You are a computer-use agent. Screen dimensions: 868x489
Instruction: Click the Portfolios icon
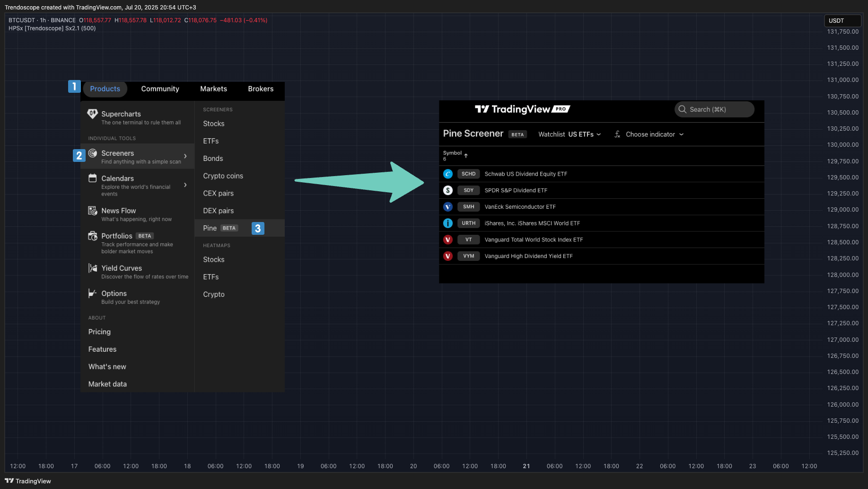[93, 236]
